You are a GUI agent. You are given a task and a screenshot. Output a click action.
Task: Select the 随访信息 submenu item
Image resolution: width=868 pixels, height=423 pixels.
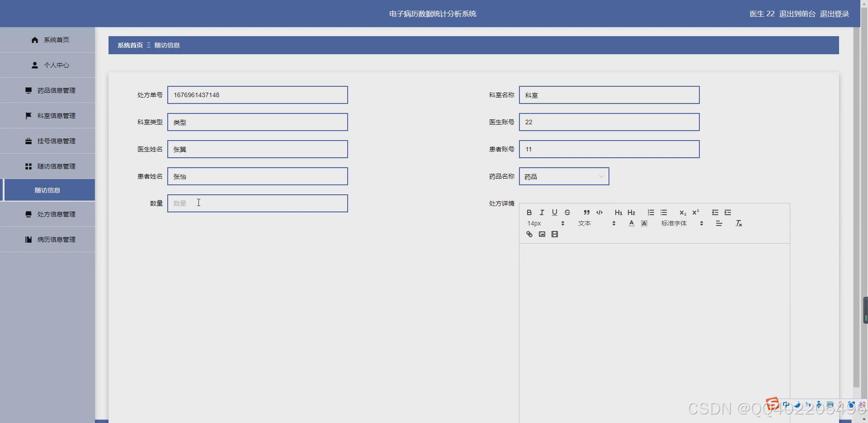click(x=47, y=190)
